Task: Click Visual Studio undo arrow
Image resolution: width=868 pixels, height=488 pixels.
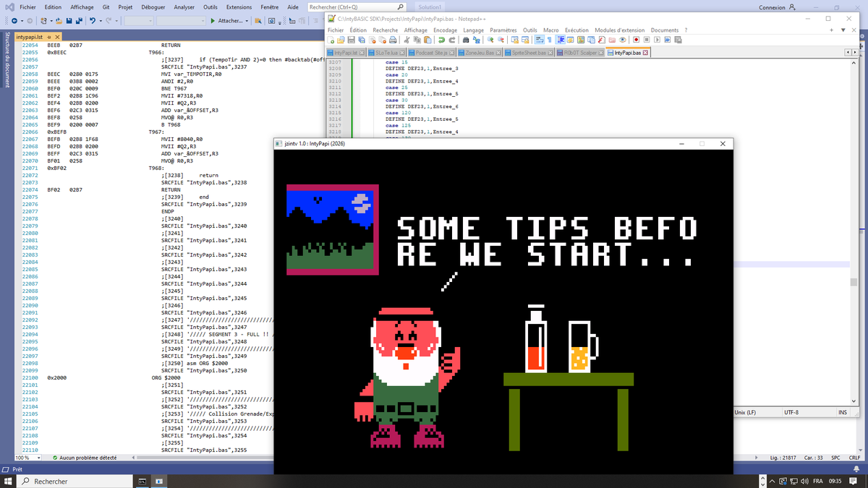Action: (x=93, y=20)
